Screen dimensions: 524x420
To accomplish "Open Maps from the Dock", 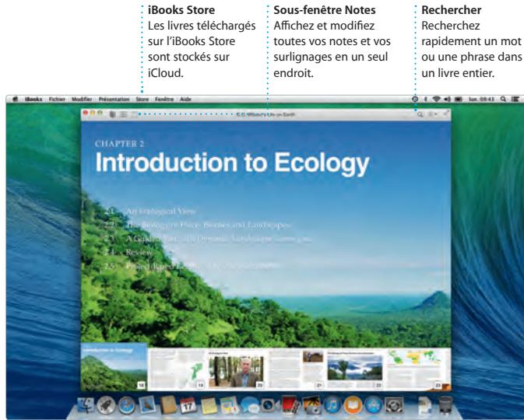I will tap(229, 405).
